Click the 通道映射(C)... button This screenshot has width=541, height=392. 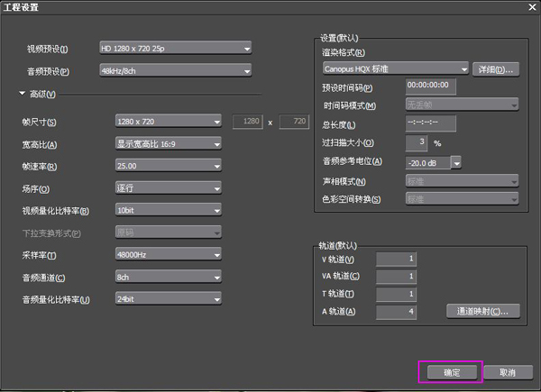[x=482, y=311]
